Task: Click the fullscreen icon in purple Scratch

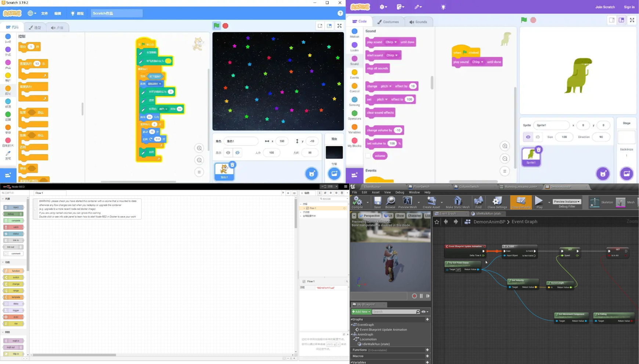Action: pos(632,20)
